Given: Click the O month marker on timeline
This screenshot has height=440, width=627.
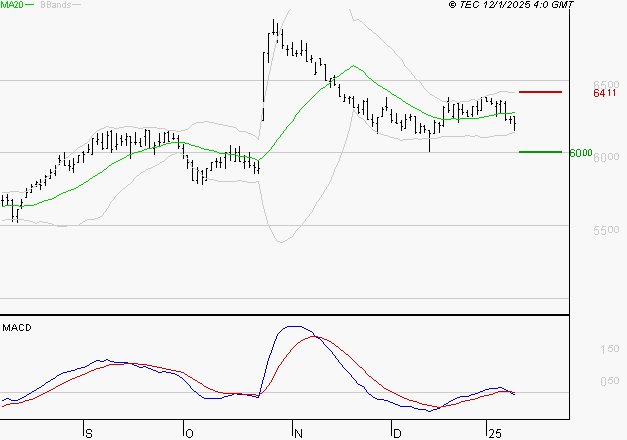Looking at the screenshot, I should point(190,434).
